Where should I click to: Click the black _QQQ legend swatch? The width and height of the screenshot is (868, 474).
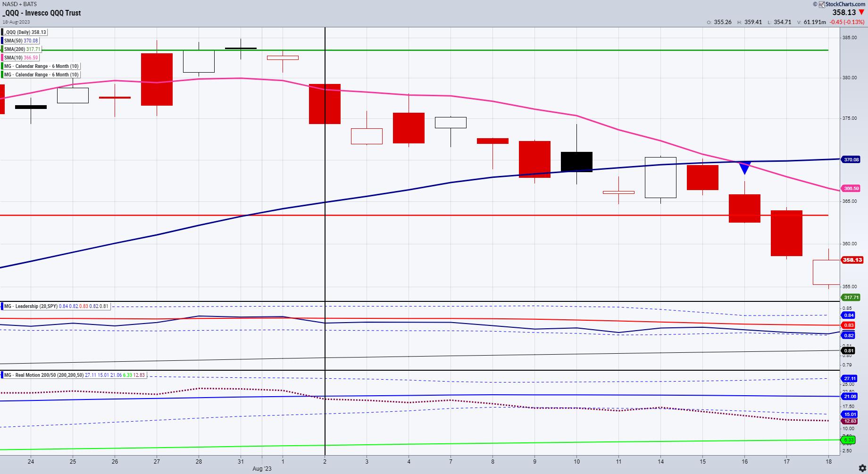click(2, 32)
